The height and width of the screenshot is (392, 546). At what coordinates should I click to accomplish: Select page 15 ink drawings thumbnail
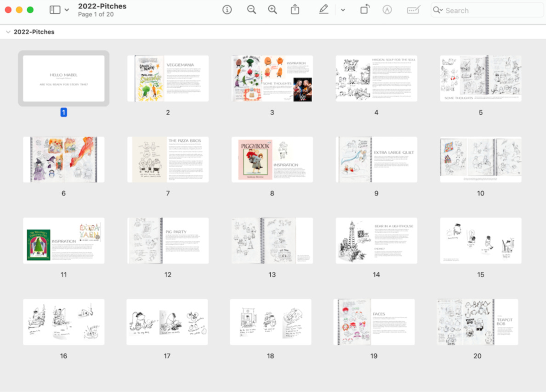[481, 241]
